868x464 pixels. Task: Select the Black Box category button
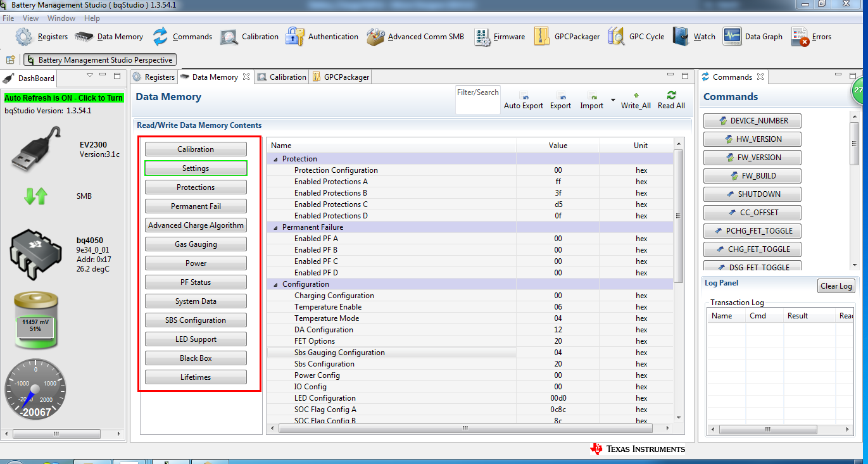point(196,358)
